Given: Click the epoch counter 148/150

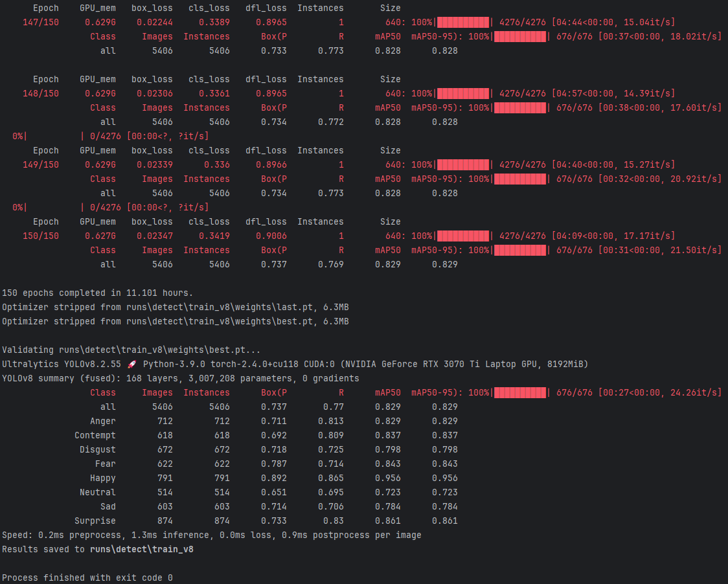Looking at the screenshot, I should click(x=41, y=93).
